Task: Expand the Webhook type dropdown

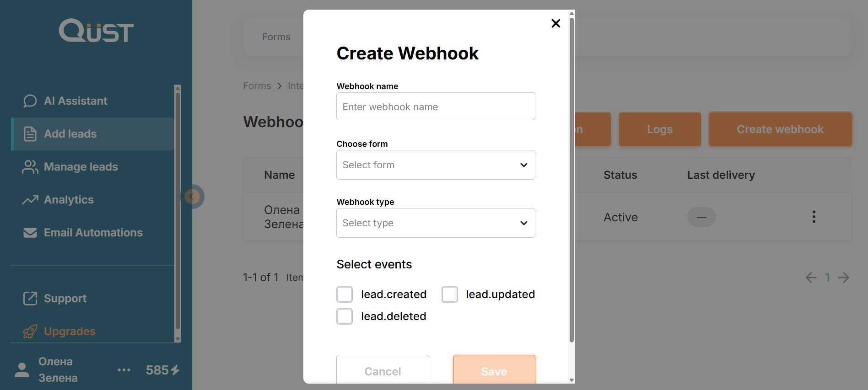Action: click(436, 223)
